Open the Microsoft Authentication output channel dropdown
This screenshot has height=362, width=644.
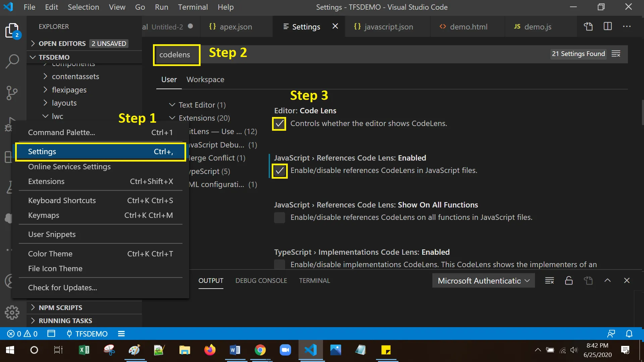(483, 281)
